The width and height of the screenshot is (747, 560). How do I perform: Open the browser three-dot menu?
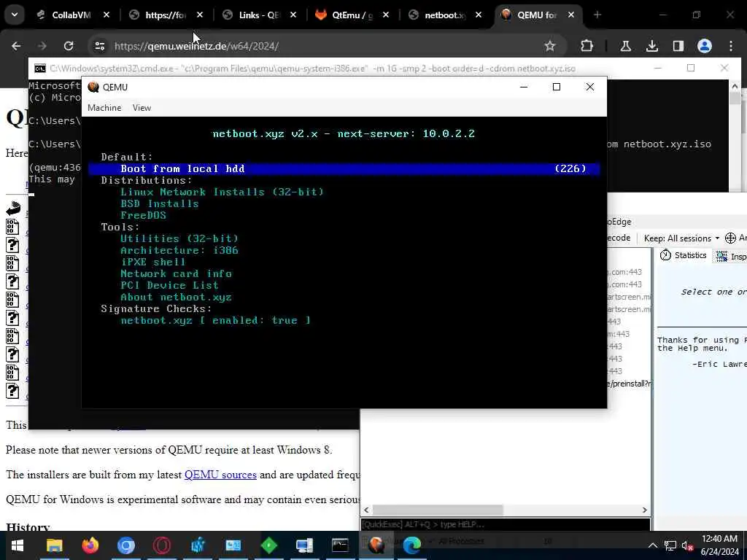(x=731, y=46)
